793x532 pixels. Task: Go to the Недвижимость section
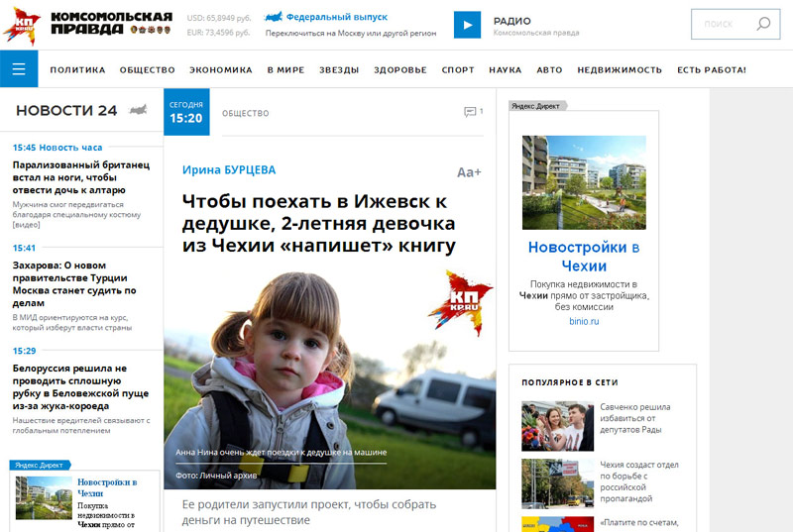[x=620, y=69]
